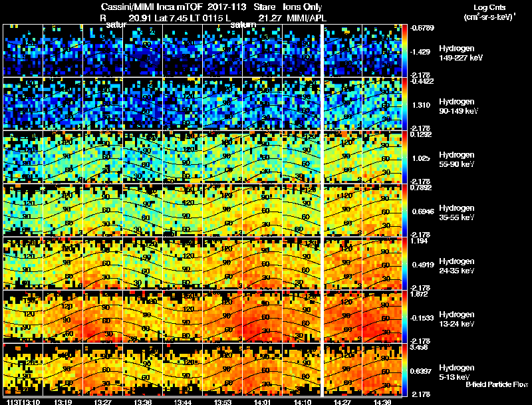Click the 14:27 time axis label
The width and height of the screenshot is (532, 405).
click(342, 402)
